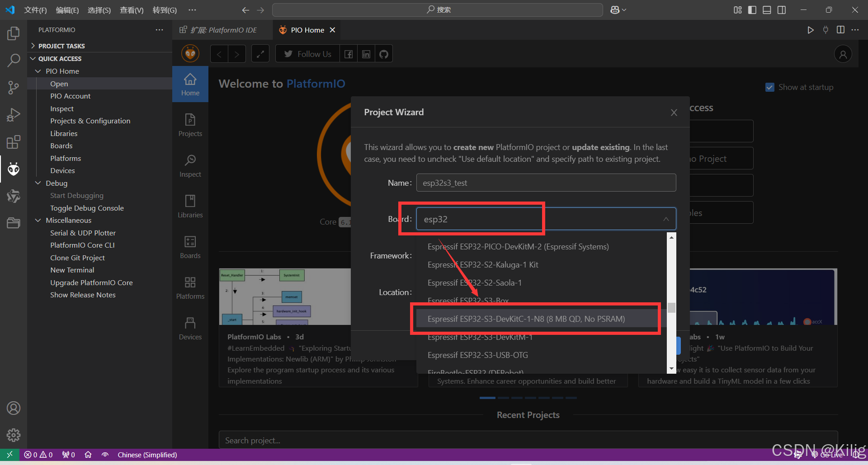Open the Manage gear icon
Viewport: 868px width, 465px height.
[14, 435]
